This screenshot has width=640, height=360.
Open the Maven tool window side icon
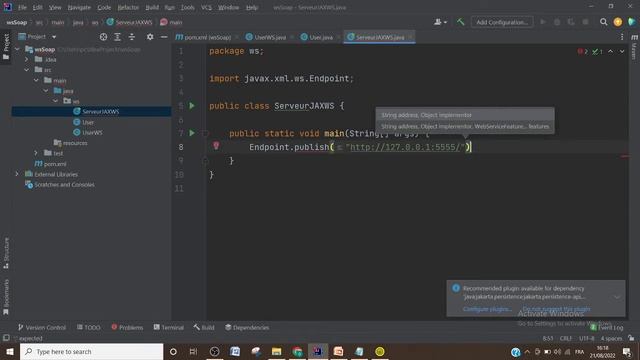634,46
